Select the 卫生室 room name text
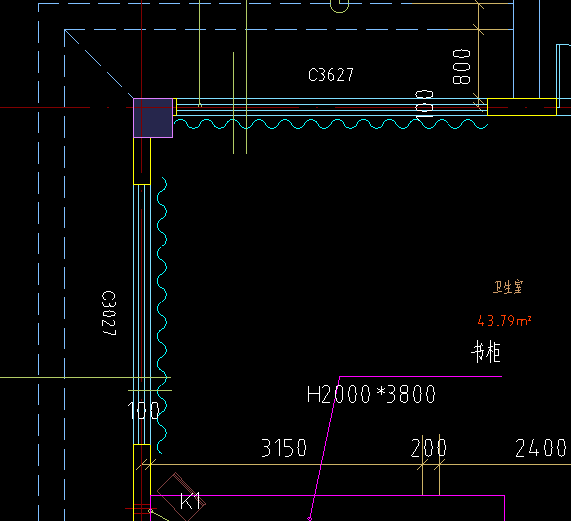 click(x=508, y=287)
